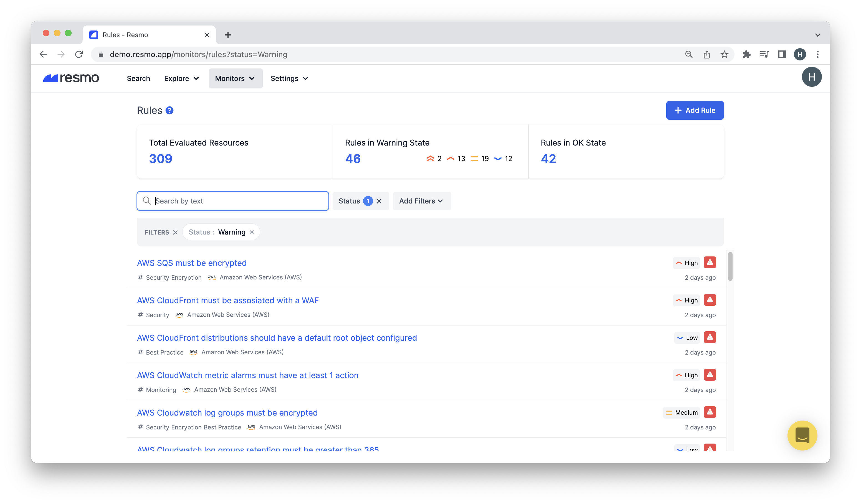Expand the tab search chevron in title bar
The image size is (861, 504).
[x=817, y=35]
